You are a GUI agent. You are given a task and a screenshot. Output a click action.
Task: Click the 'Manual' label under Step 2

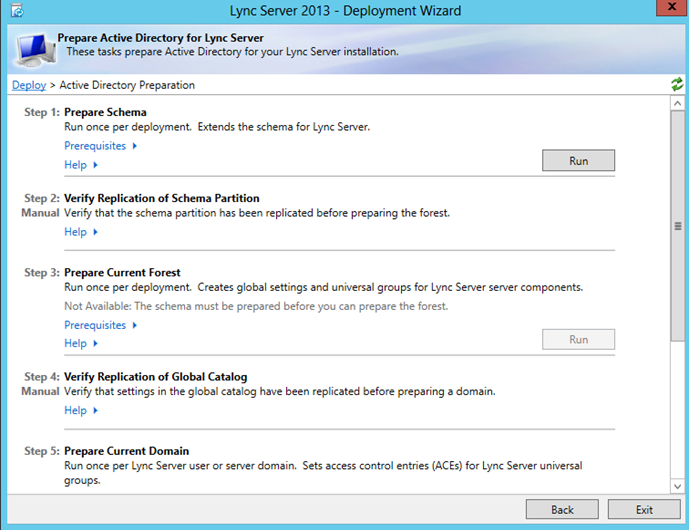[x=40, y=213]
